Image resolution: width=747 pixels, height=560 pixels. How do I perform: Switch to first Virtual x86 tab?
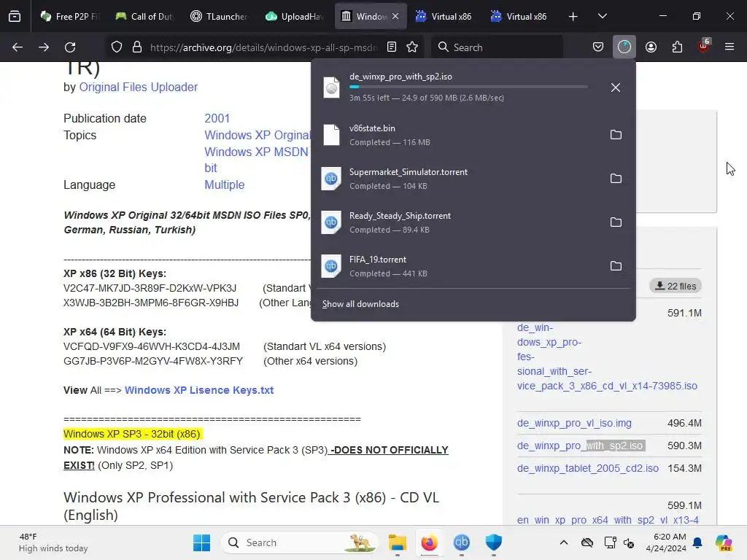tap(444, 17)
